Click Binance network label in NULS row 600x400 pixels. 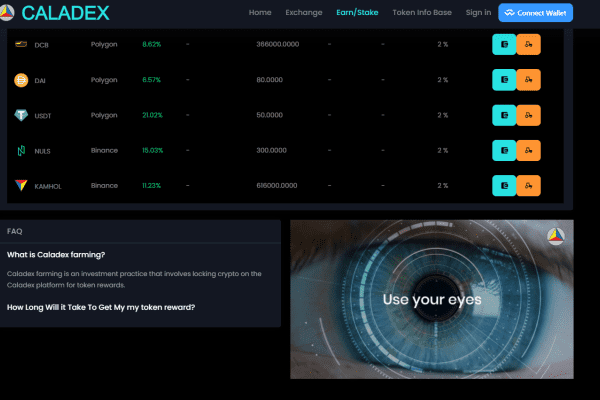point(104,150)
